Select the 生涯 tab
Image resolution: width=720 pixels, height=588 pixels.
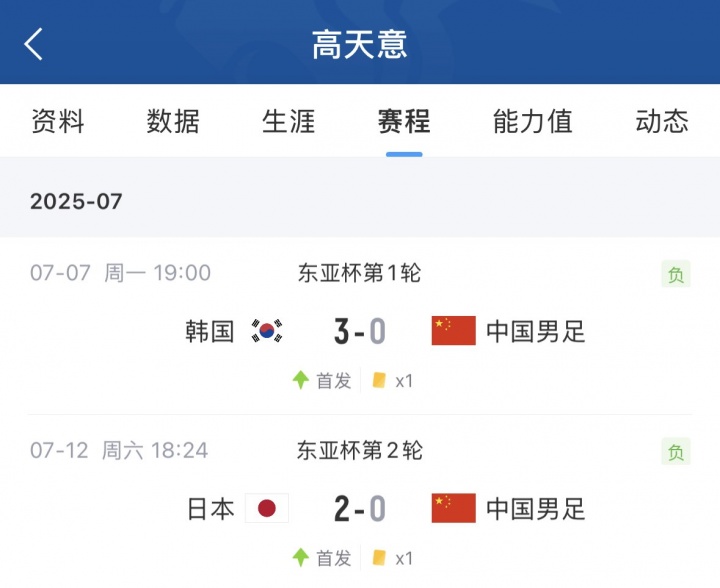tap(289, 121)
